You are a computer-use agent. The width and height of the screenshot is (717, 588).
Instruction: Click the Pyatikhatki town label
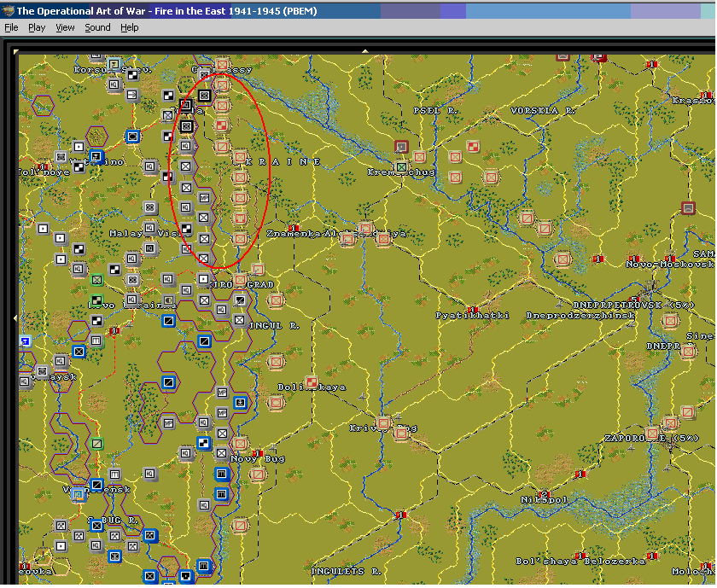472,316
